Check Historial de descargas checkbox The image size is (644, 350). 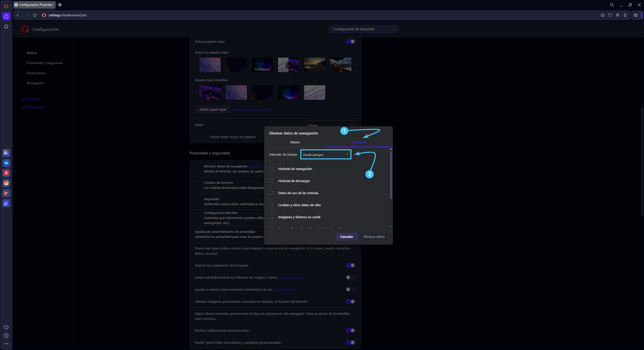point(271,181)
